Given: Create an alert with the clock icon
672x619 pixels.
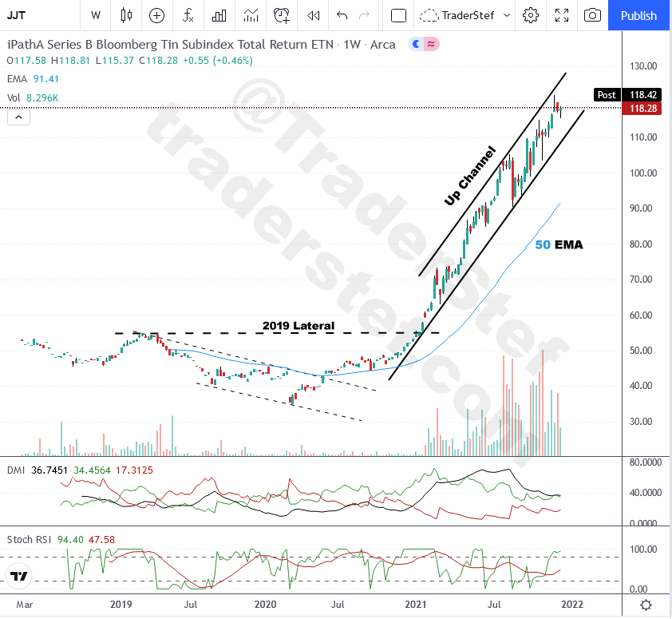Looking at the screenshot, I should tap(280, 15).
